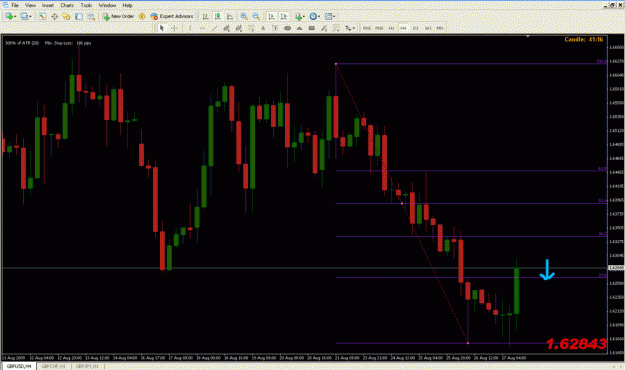625x370 pixels.
Task: Toggle Chart Shift icon
Action: pyautogui.click(x=284, y=16)
